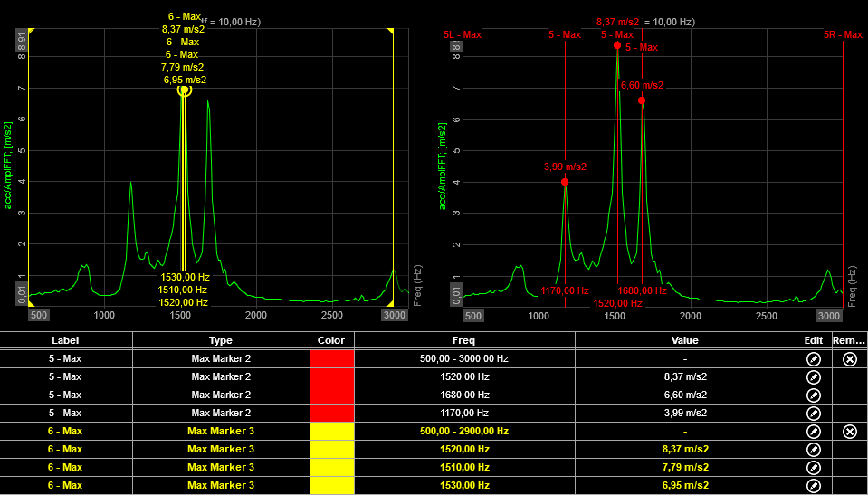
Task: Click the Freq column header
Action: [464, 340]
